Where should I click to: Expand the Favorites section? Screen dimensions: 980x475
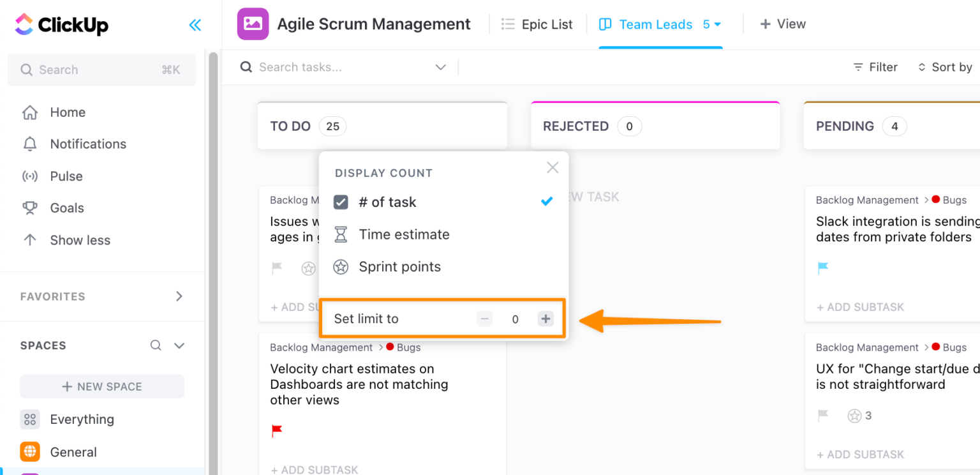pos(179,296)
